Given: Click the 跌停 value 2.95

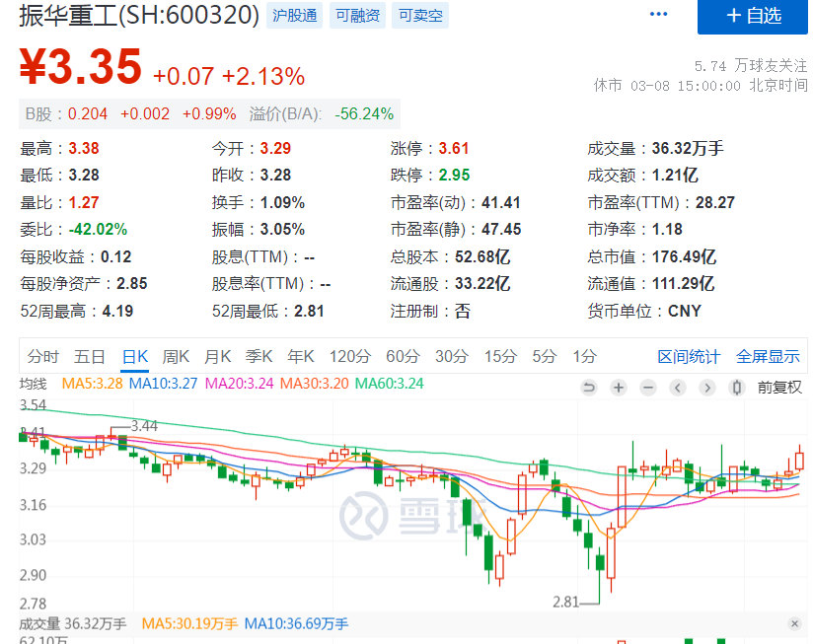Looking at the screenshot, I should pos(454,175).
